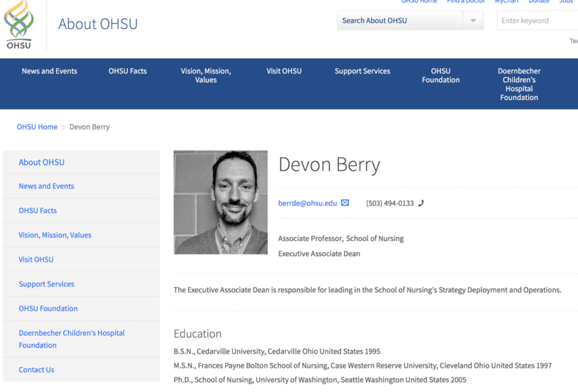Select "News and Events" in the navigation bar
The height and width of the screenshot is (392, 578).
tap(49, 71)
